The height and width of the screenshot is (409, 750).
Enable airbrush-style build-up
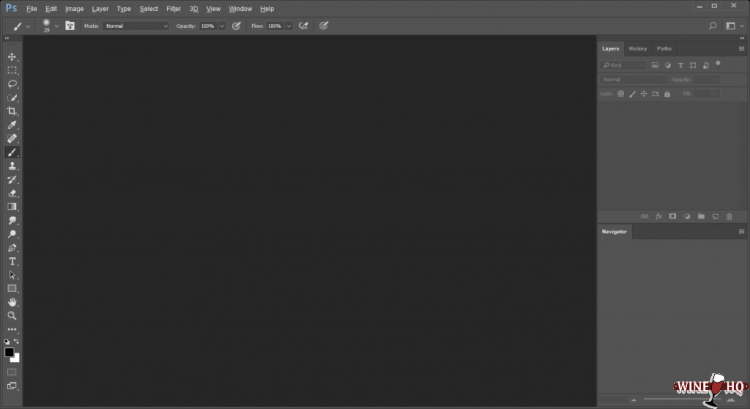[x=303, y=26]
